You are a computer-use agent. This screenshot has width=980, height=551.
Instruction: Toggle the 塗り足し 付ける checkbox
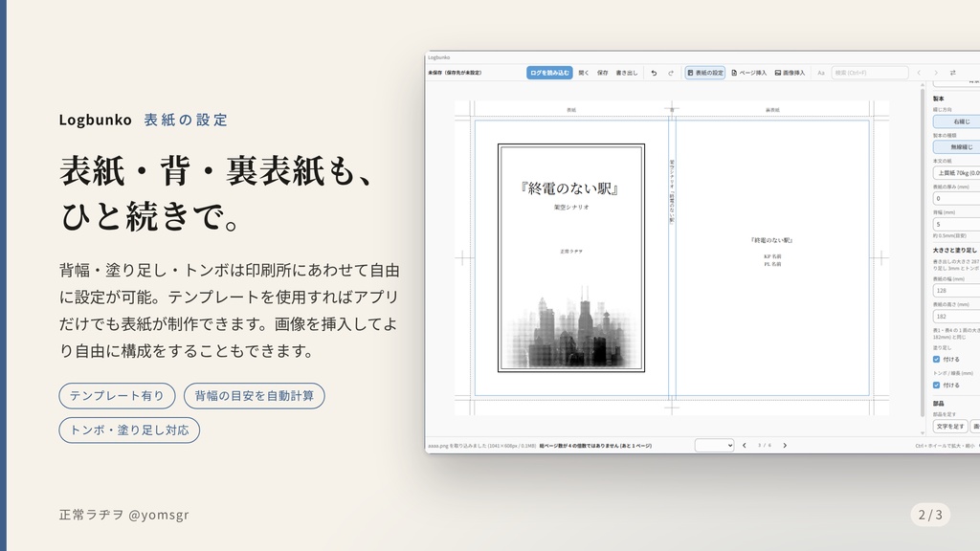point(936,360)
